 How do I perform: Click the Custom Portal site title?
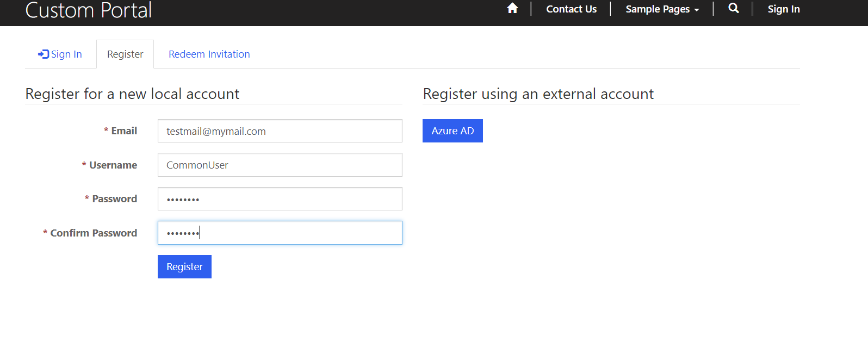point(89,10)
